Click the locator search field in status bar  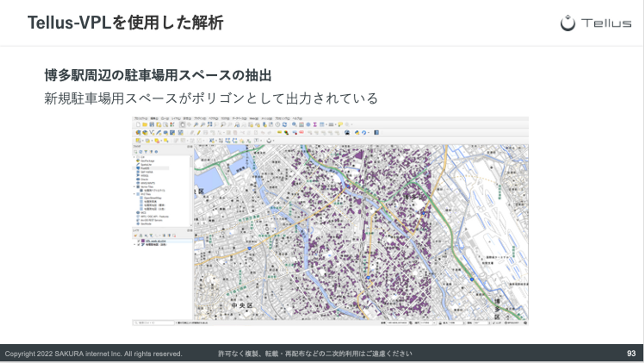coord(154,323)
